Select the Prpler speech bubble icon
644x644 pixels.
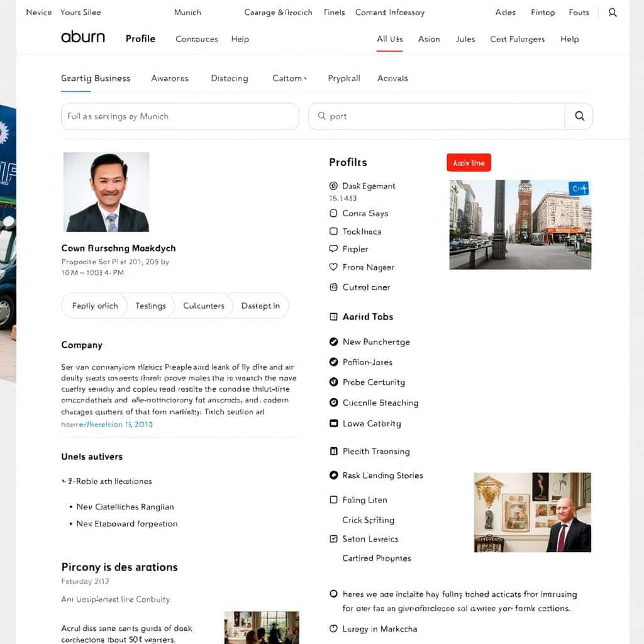pyautogui.click(x=333, y=249)
